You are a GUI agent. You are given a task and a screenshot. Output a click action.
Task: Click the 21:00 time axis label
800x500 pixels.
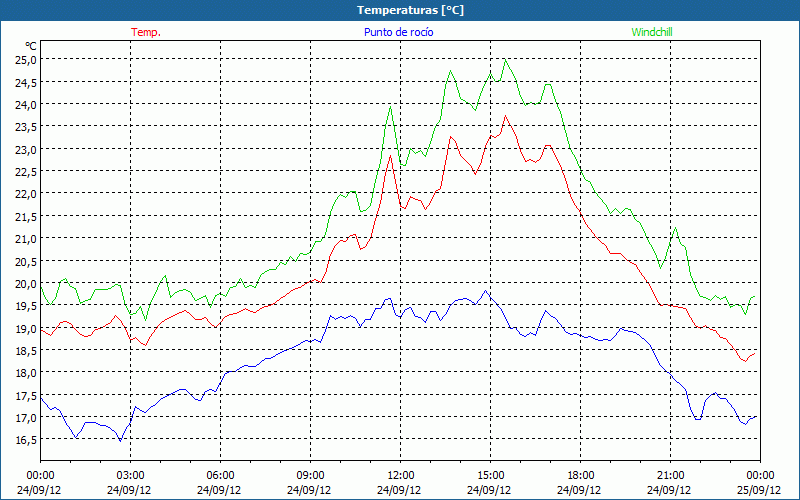(x=670, y=476)
